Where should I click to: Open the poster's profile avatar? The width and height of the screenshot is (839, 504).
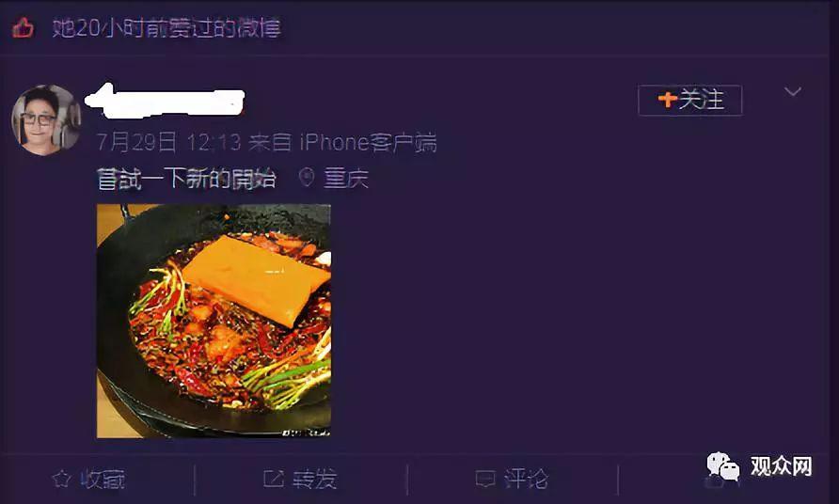click(x=46, y=120)
